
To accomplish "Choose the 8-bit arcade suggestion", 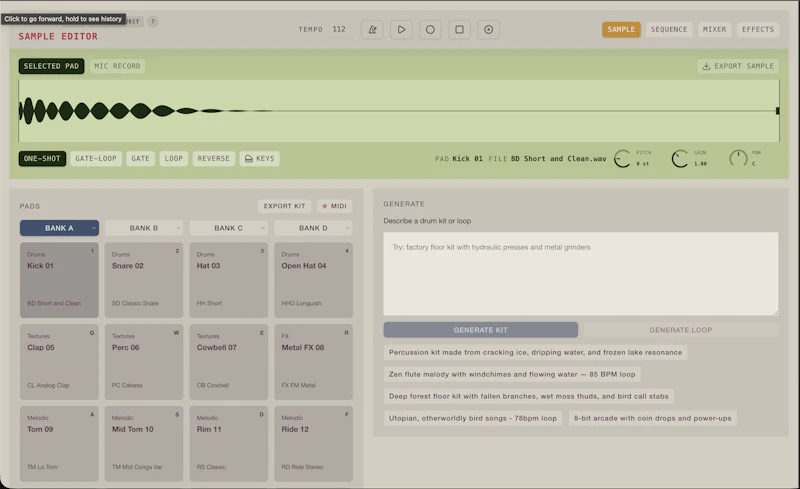I will point(653,418).
